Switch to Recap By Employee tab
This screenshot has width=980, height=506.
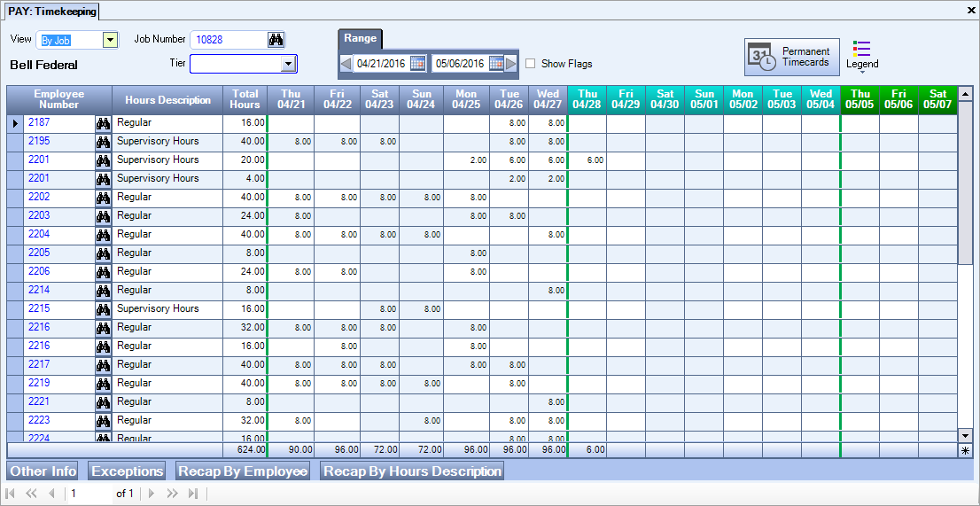coord(242,471)
